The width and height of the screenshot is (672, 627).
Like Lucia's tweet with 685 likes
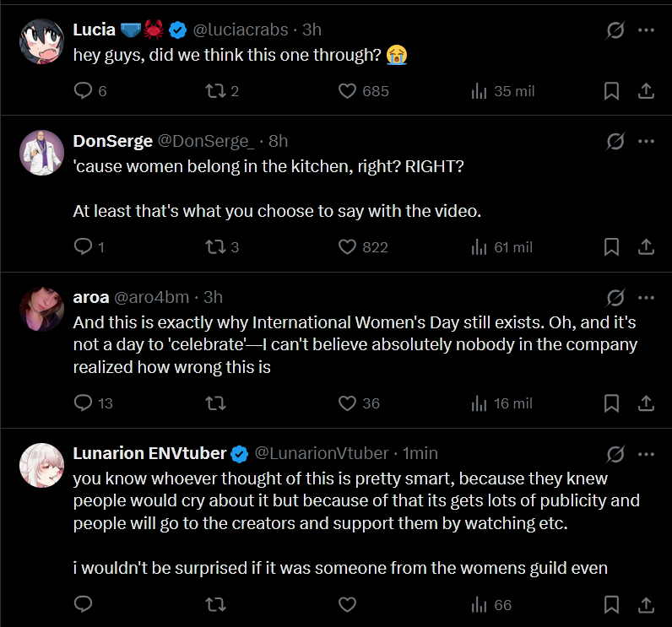point(348,91)
